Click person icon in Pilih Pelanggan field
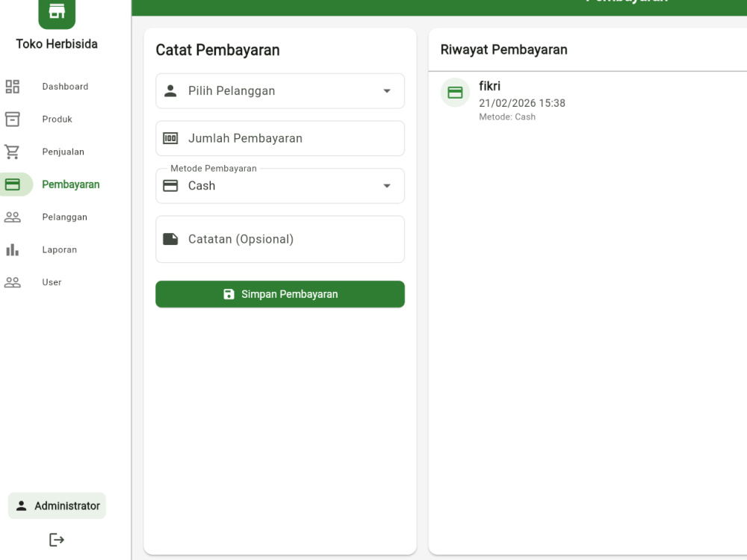Screen dimensions: 747x560 tap(170, 91)
